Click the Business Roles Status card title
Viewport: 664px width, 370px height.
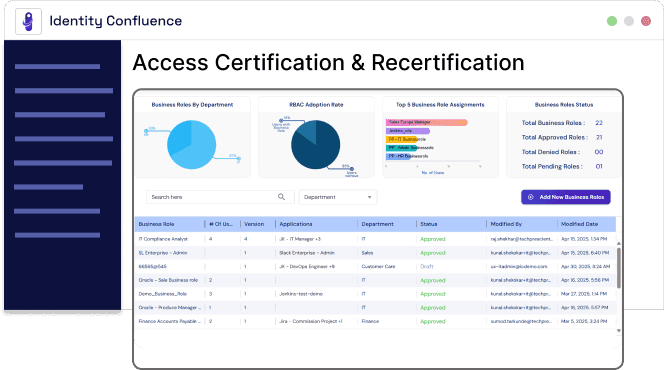(x=564, y=105)
